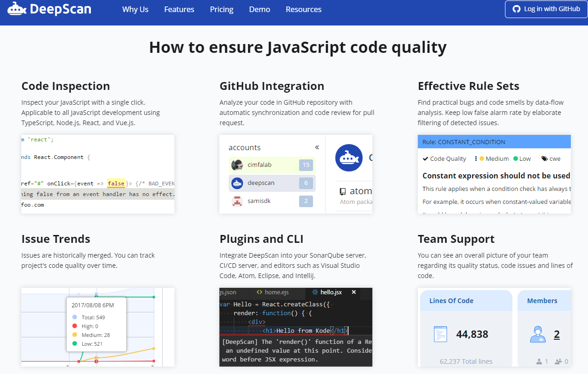Open the Resources menu item
The image size is (588, 374).
[304, 9]
